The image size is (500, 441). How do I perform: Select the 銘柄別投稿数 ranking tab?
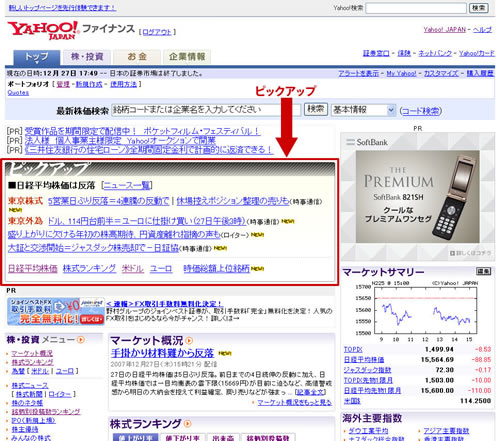(268, 437)
